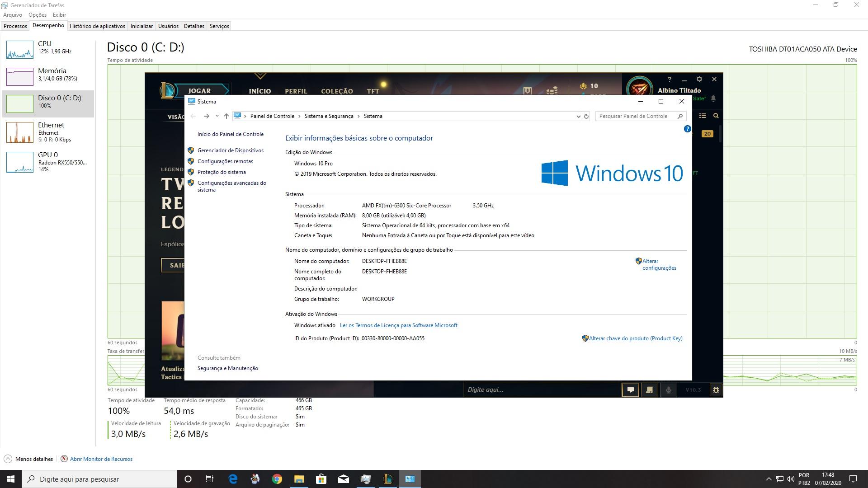Open Task View on taskbar

[x=209, y=479]
